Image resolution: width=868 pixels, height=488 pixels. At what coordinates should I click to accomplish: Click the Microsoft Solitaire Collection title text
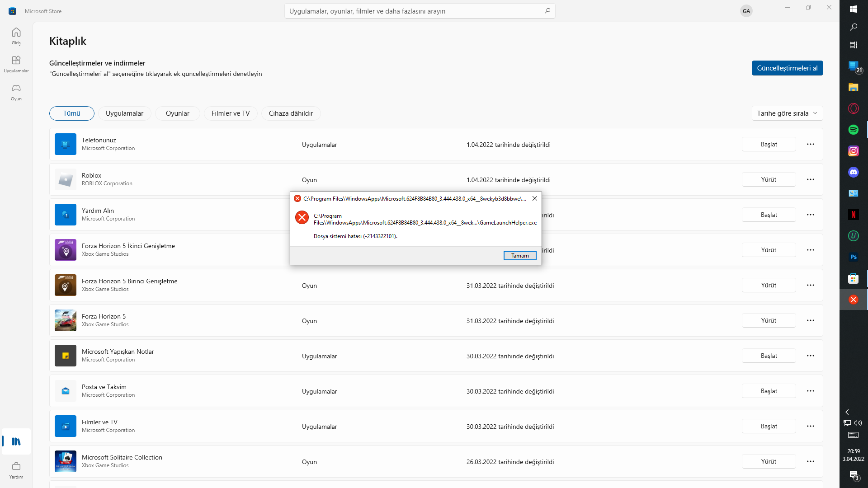(122, 457)
